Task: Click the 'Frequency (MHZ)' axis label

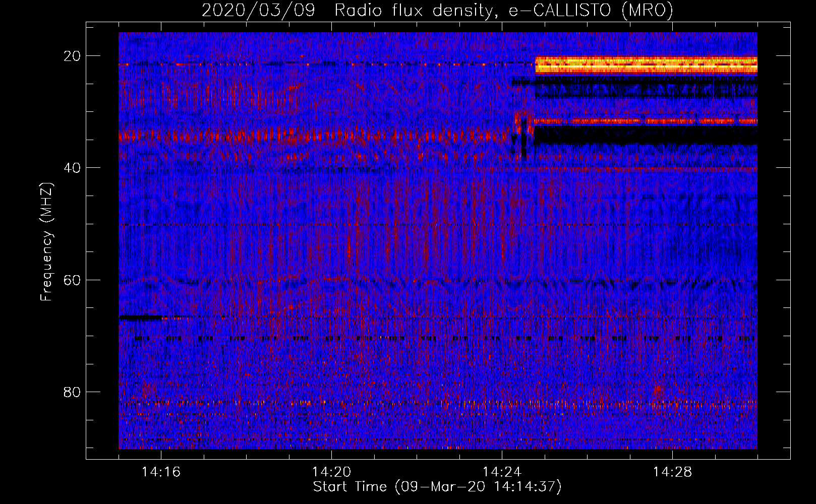Action: pos(46,242)
